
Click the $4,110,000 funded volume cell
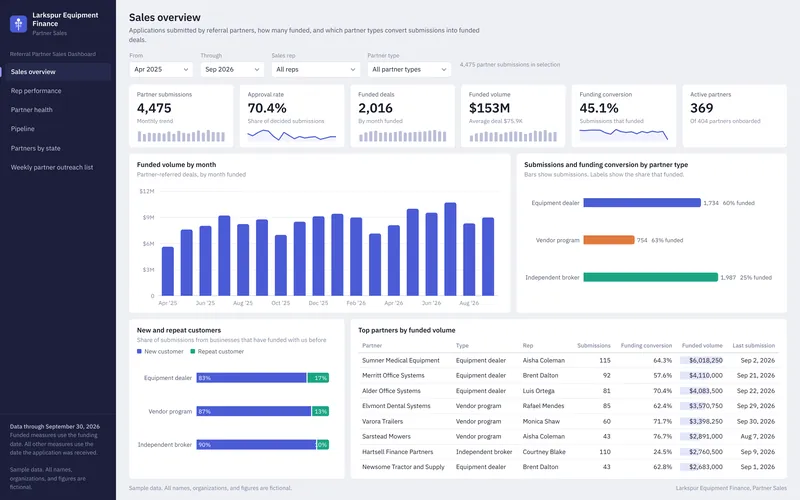tap(702, 376)
